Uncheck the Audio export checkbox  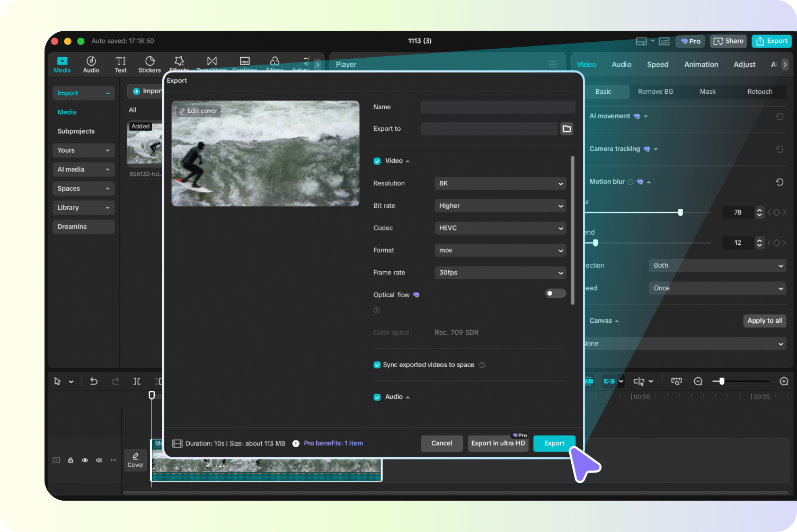377,396
